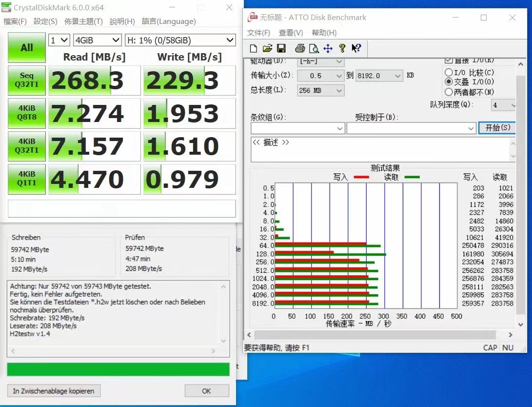This screenshot has width=532, height=407.
Task: Open the 文件(F) menu in ATTO
Action: [x=258, y=33]
